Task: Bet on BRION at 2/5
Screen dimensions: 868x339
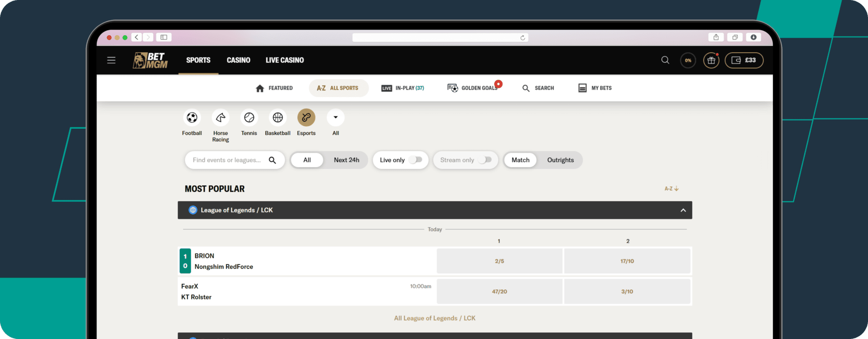Action: [x=500, y=261]
